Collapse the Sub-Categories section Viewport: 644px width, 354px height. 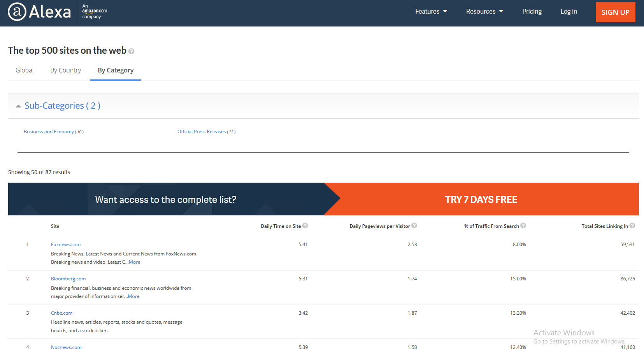(18, 106)
